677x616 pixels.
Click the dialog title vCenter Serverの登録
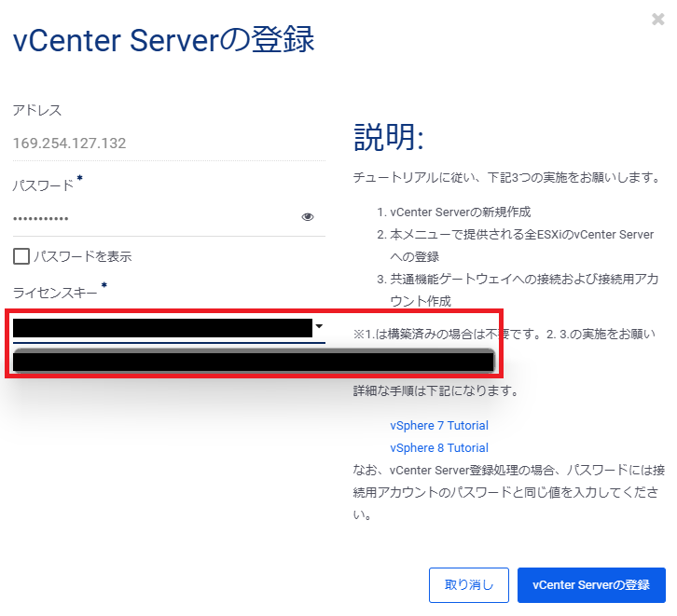pos(163,41)
